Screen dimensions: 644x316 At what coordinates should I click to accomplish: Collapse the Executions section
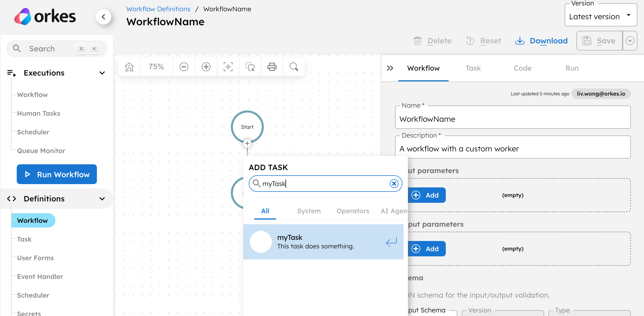point(102,73)
